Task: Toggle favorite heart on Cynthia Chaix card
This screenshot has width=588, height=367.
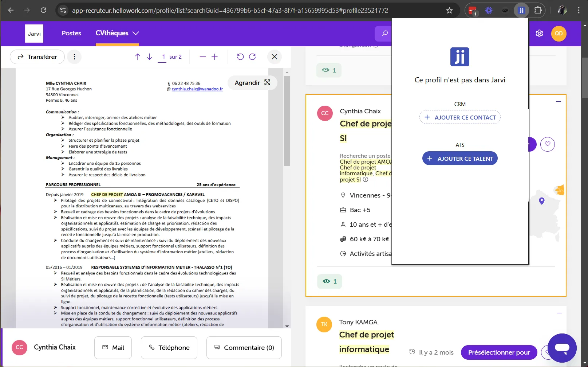Action: [x=547, y=144]
